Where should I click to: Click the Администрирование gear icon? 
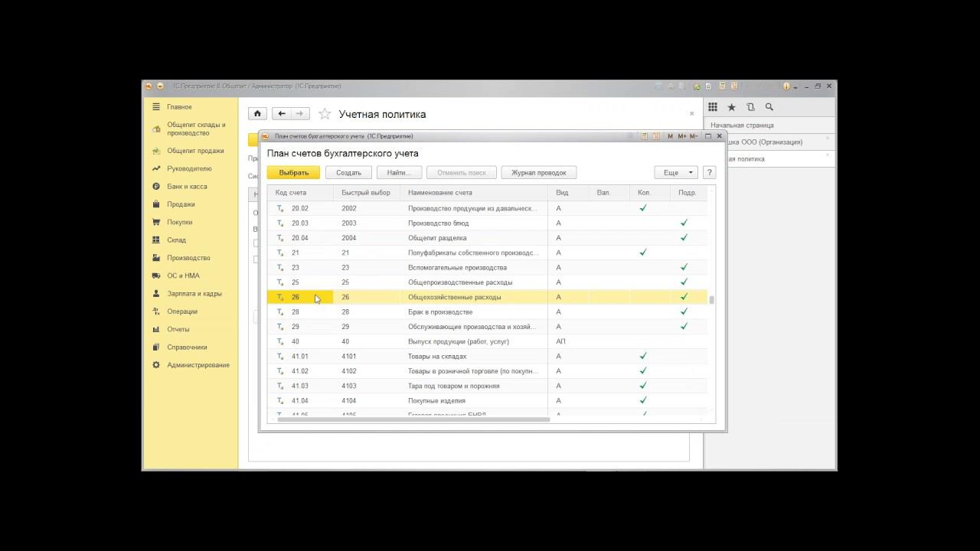pos(156,365)
